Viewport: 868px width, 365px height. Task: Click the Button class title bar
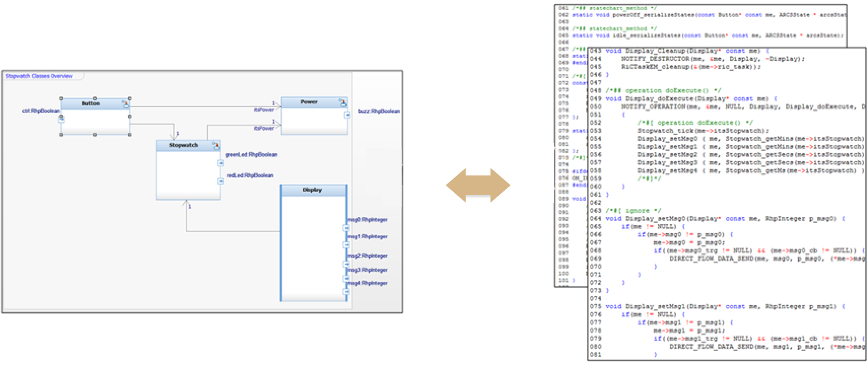tap(95, 103)
